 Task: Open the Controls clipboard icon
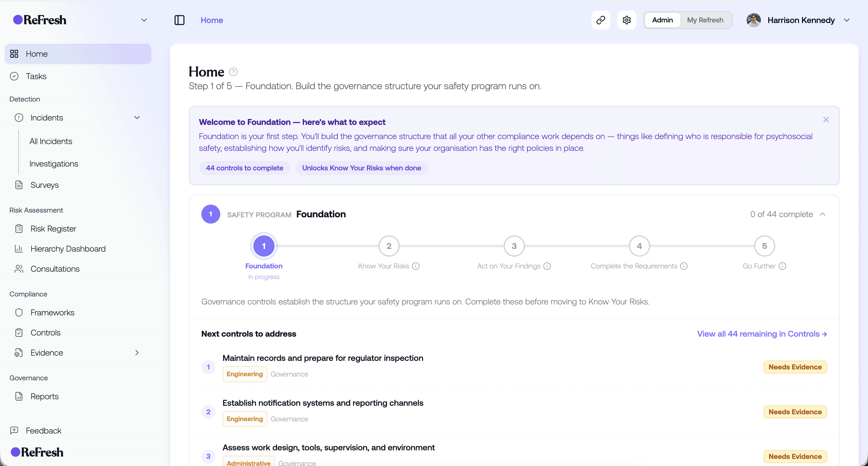pos(19,332)
